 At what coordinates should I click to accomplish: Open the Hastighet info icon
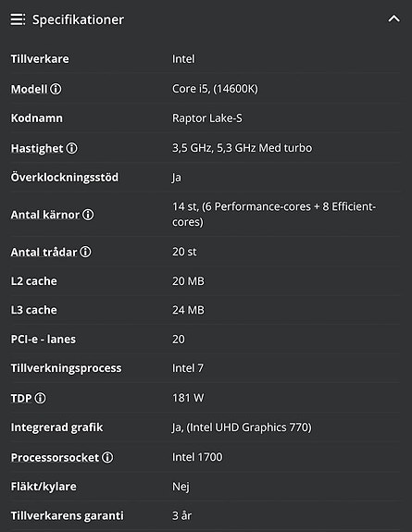[x=71, y=148]
